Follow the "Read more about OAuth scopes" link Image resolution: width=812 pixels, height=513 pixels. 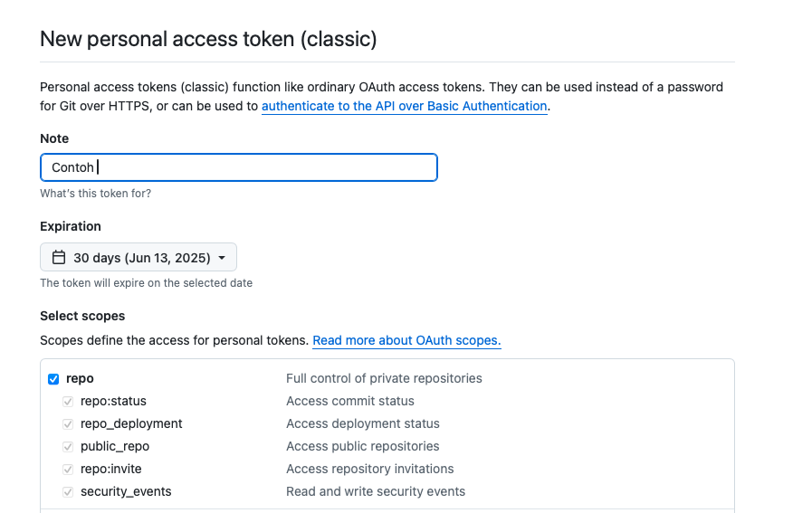406,340
